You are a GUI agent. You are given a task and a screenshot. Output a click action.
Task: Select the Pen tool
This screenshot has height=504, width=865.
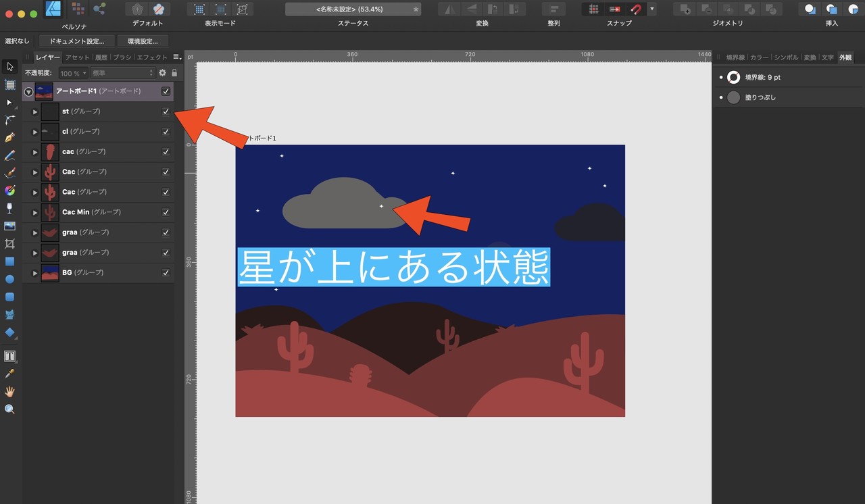click(9, 138)
